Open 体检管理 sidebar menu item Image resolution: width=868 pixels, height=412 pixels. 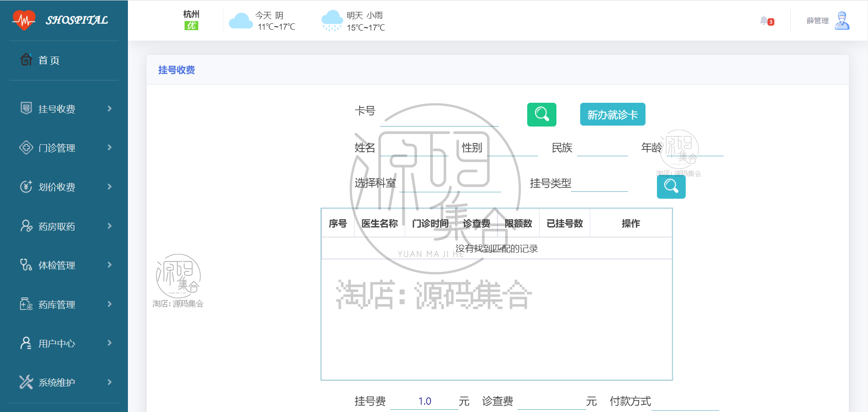click(64, 265)
